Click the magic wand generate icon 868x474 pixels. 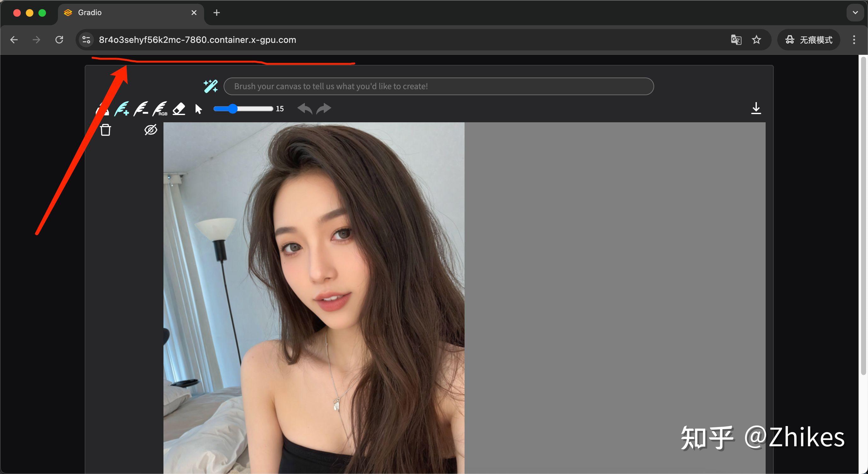211,86
